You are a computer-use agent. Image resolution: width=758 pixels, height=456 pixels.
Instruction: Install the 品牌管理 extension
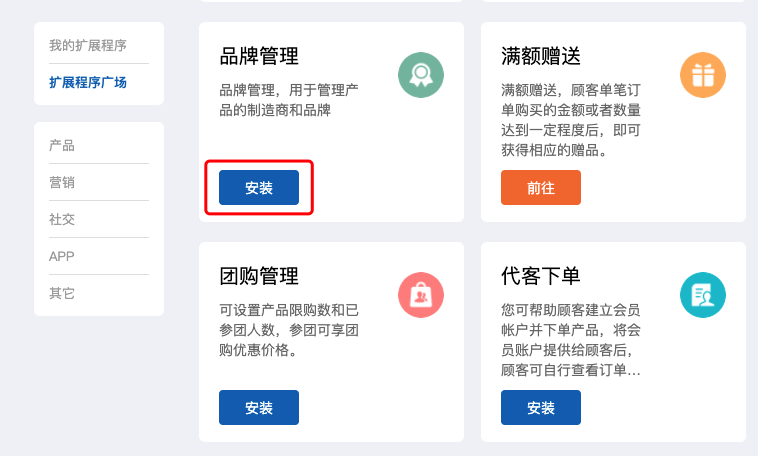click(259, 188)
